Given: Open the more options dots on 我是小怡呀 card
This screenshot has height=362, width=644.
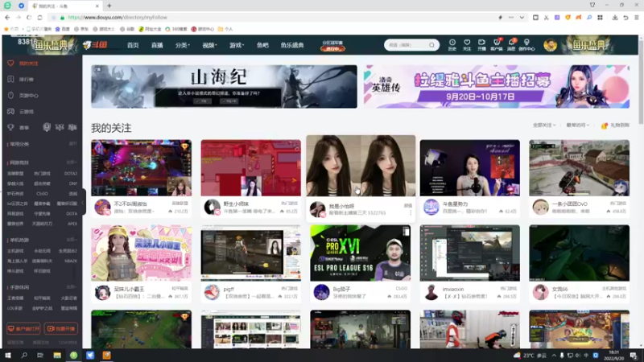Looking at the screenshot, I should click(x=411, y=212).
